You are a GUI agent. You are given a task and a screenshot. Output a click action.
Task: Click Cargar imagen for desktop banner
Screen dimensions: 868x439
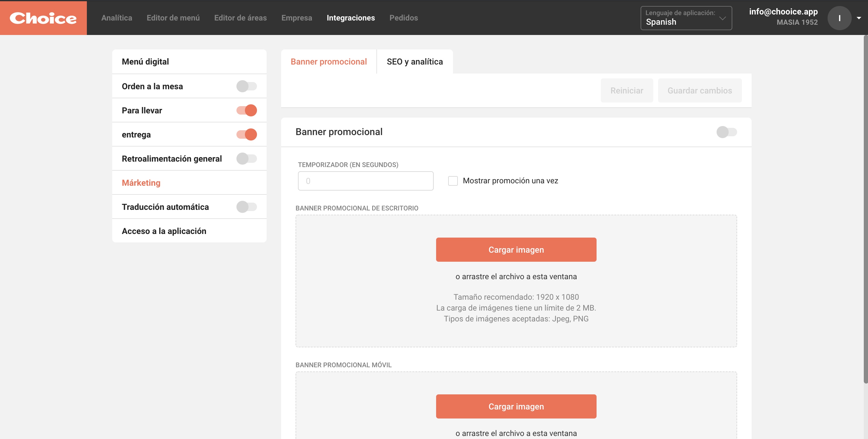click(516, 249)
